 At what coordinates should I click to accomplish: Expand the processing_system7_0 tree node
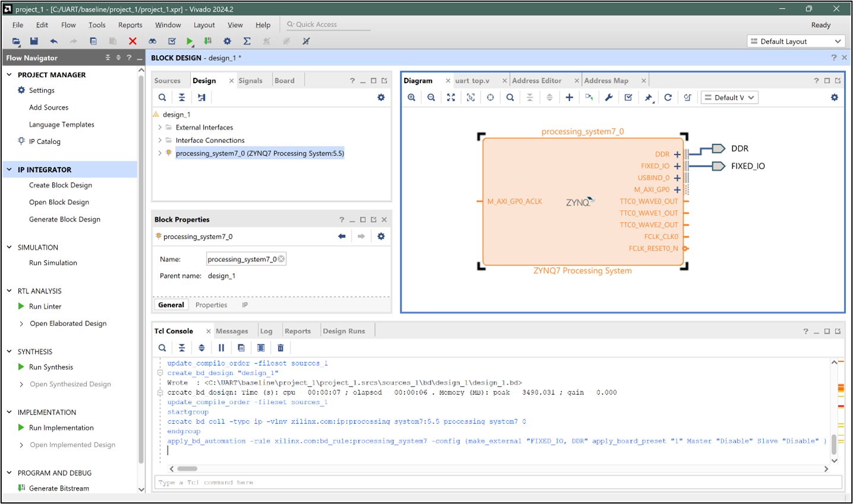(160, 153)
